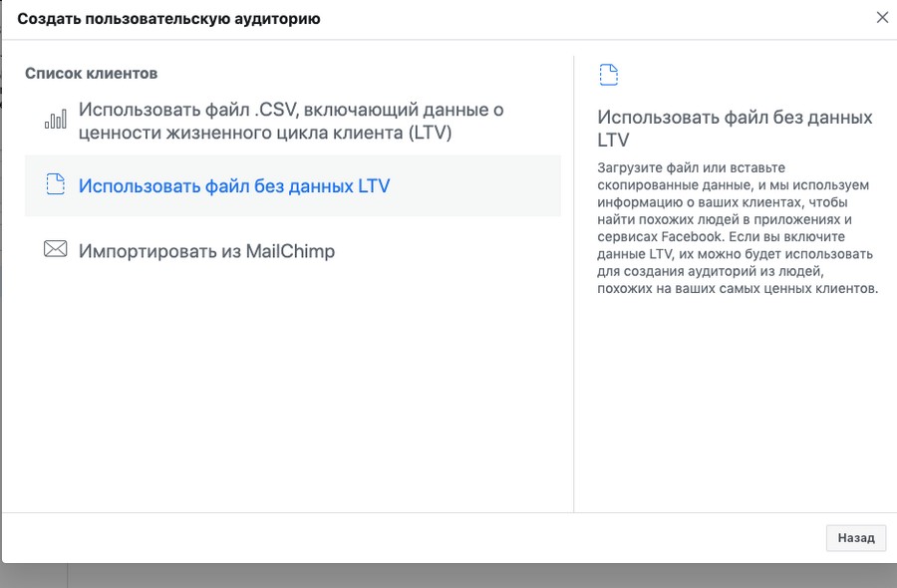Click the 'Список клиентов' heading
897x588 pixels.
coord(91,73)
